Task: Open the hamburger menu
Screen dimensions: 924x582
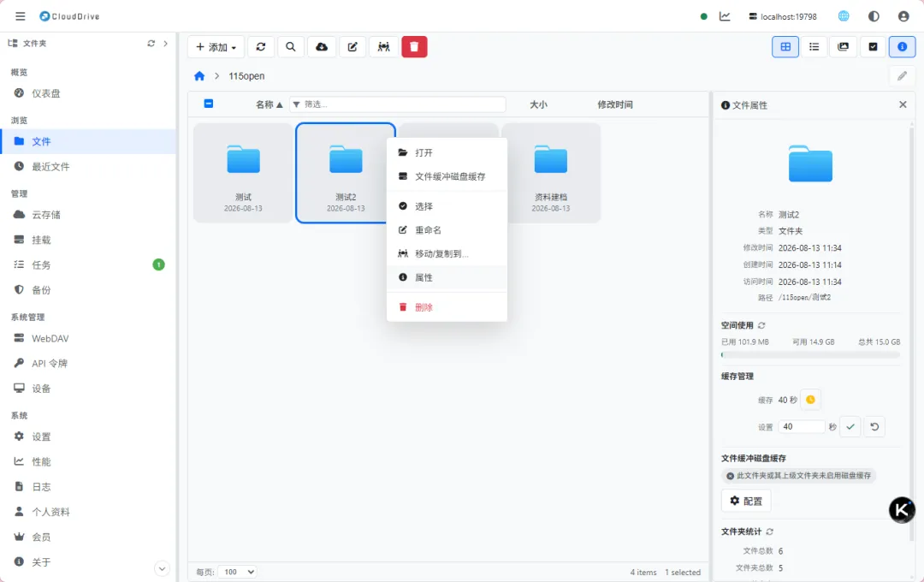Action: click(x=20, y=16)
